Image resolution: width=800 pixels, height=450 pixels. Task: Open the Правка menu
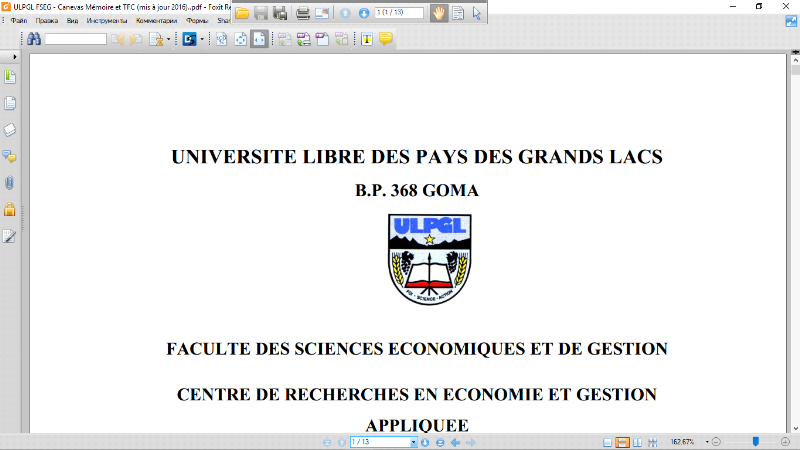(47, 21)
